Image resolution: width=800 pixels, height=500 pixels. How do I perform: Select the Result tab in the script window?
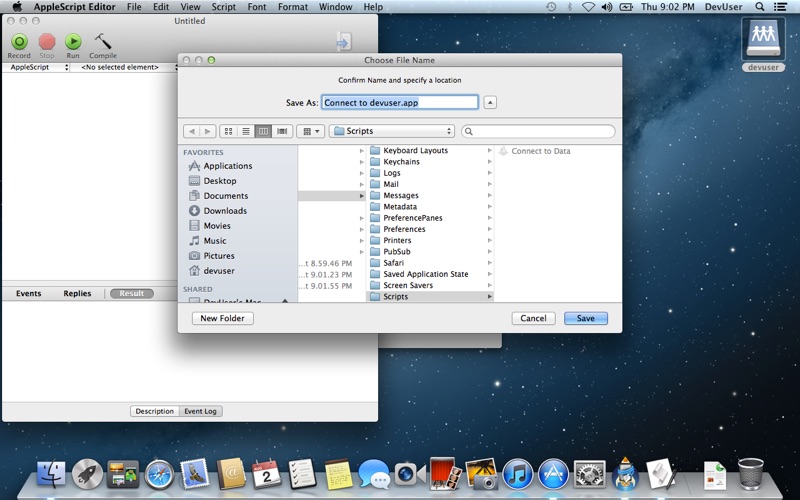pyautogui.click(x=132, y=293)
